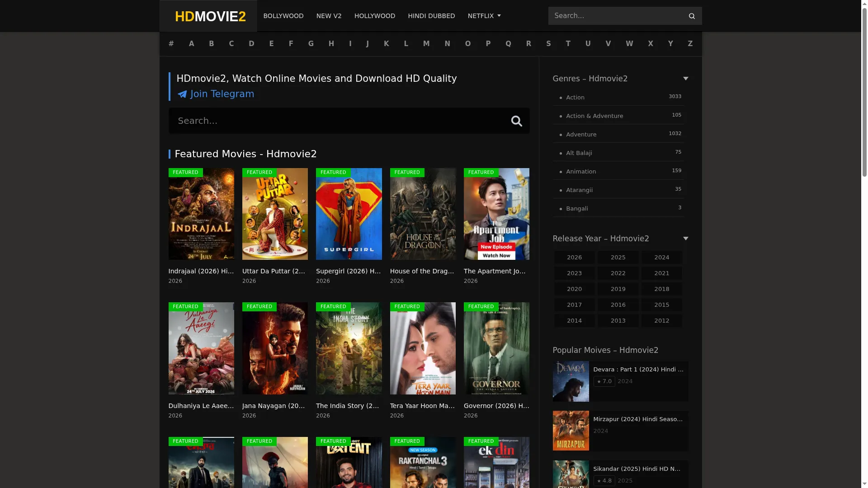This screenshot has width=868, height=488.
Task: Open The India Story poster
Action: [x=349, y=348]
